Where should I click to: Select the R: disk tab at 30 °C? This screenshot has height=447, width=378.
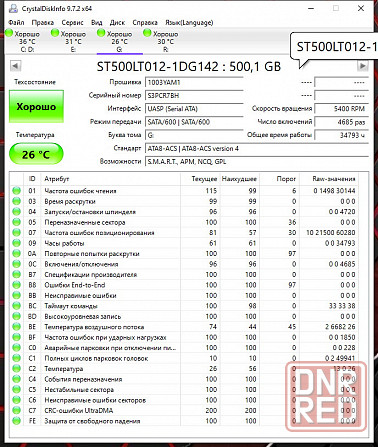point(165,41)
